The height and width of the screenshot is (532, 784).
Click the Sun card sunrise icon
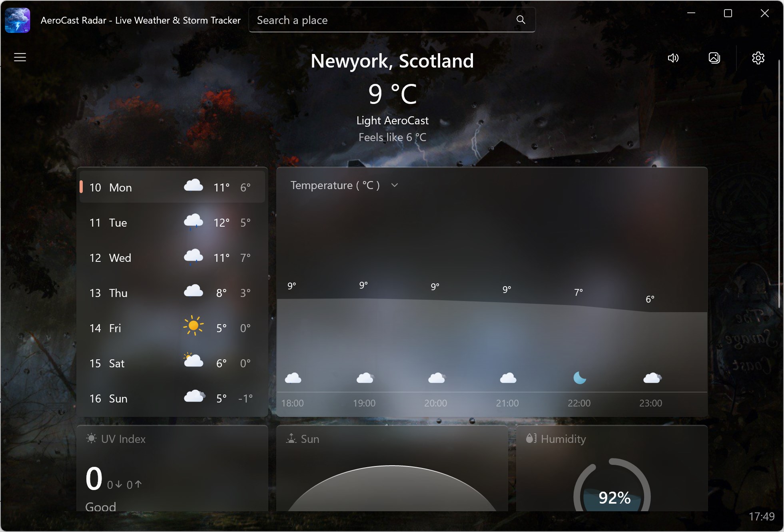[x=291, y=438]
